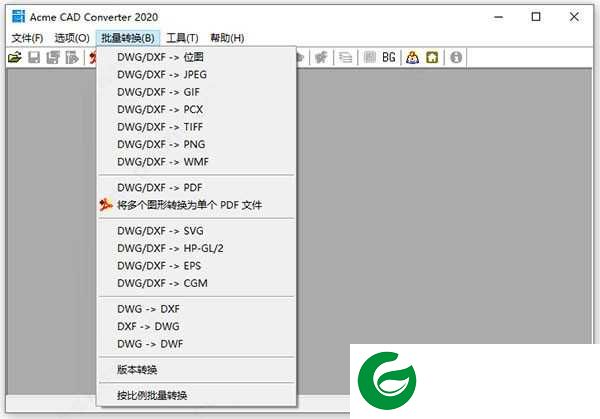
Task: Choose DWG/DXF -> HP-GL/2 conversion
Action: pyautogui.click(x=197, y=248)
